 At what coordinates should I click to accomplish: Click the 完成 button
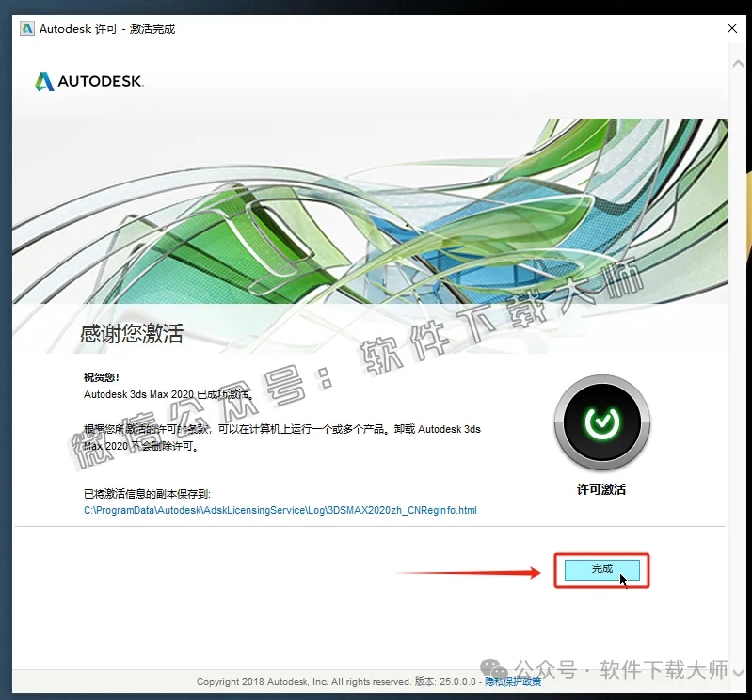pyautogui.click(x=602, y=570)
